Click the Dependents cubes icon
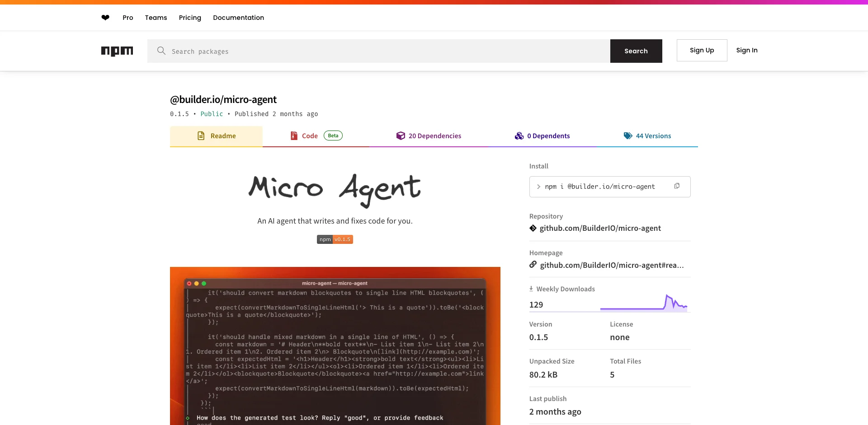The height and width of the screenshot is (425, 868). pyautogui.click(x=519, y=136)
